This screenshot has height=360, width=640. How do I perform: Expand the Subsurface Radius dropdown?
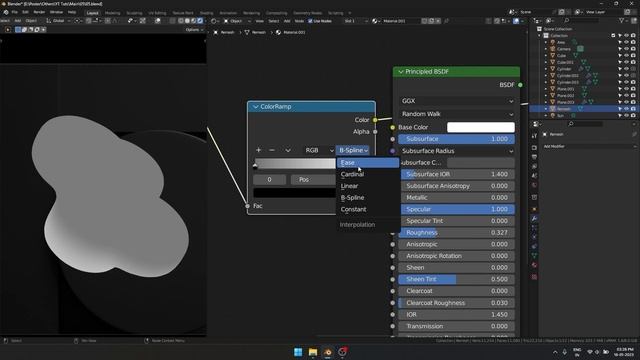pos(456,151)
